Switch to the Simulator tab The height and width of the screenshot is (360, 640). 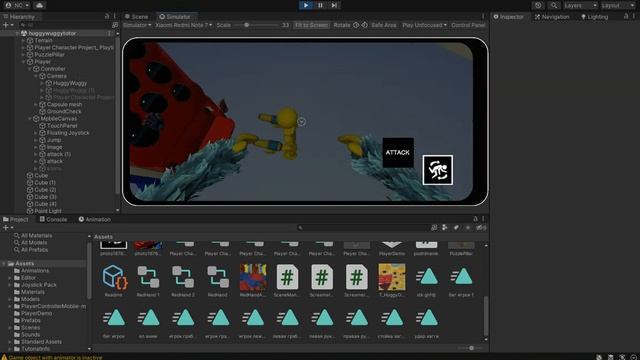pyautogui.click(x=175, y=17)
